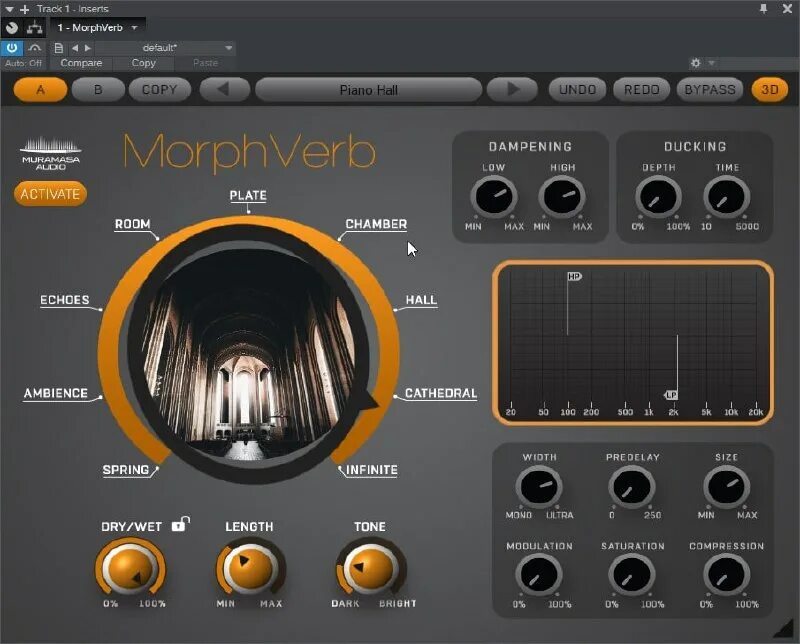
Task: Select the ECHOES reverb type
Action: click(64, 300)
